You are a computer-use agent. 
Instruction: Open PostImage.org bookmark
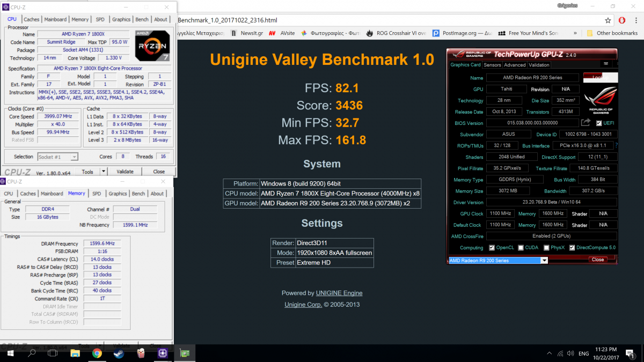[x=463, y=33]
